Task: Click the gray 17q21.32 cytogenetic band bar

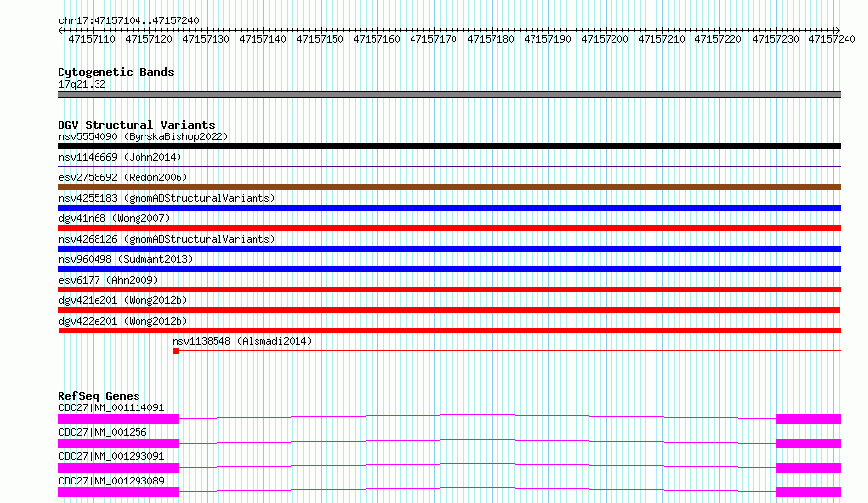Action: click(449, 95)
